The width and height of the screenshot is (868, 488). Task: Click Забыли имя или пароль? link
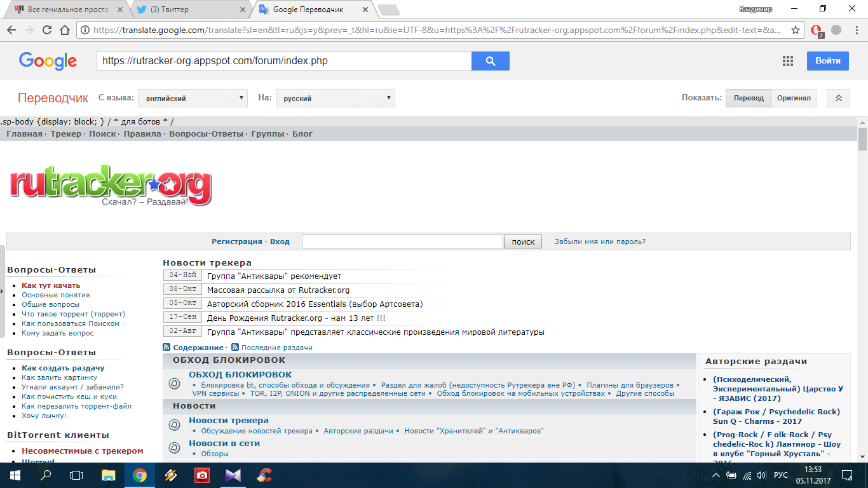(600, 241)
